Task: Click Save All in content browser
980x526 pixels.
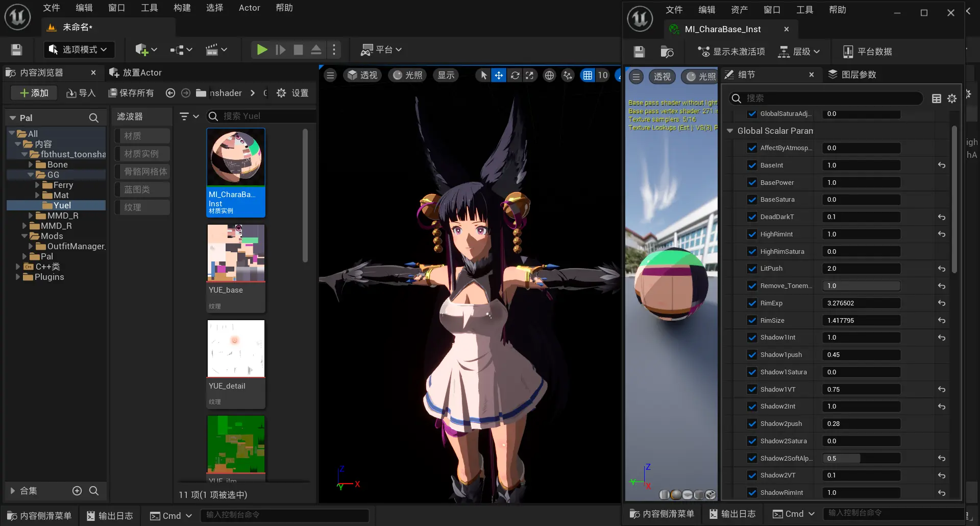Action: click(x=131, y=93)
